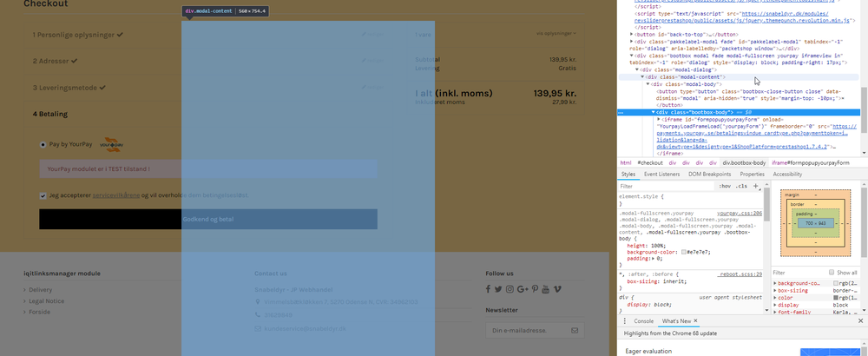Expand the formpopupyourpayForm iframe node
The width and height of the screenshot is (868, 356).
point(659,120)
